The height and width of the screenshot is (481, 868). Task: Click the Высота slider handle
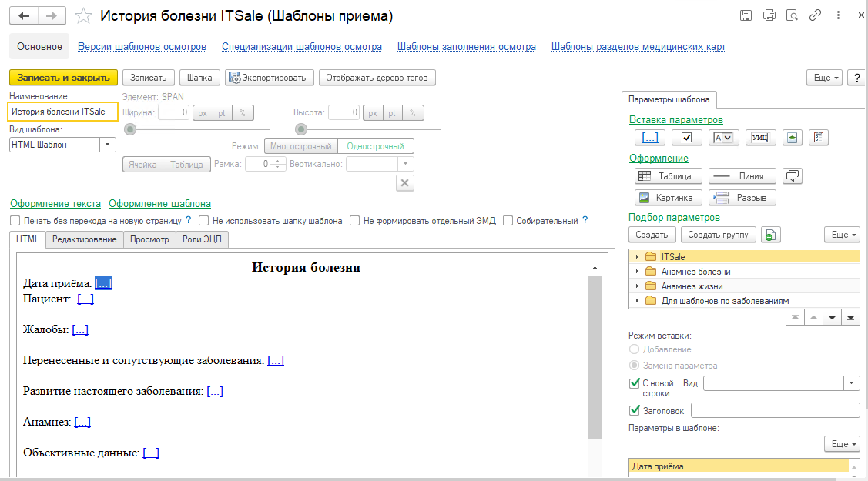(300, 129)
